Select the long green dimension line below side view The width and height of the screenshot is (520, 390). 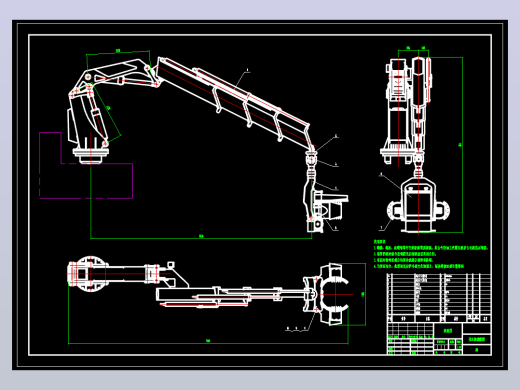click(x=201, y=238)
